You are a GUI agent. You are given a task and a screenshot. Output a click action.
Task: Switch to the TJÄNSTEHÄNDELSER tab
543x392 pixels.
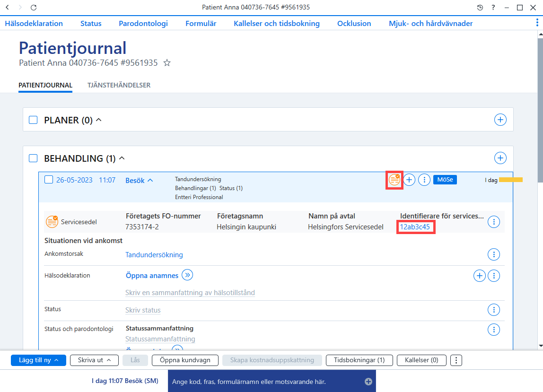pos(119,85)
